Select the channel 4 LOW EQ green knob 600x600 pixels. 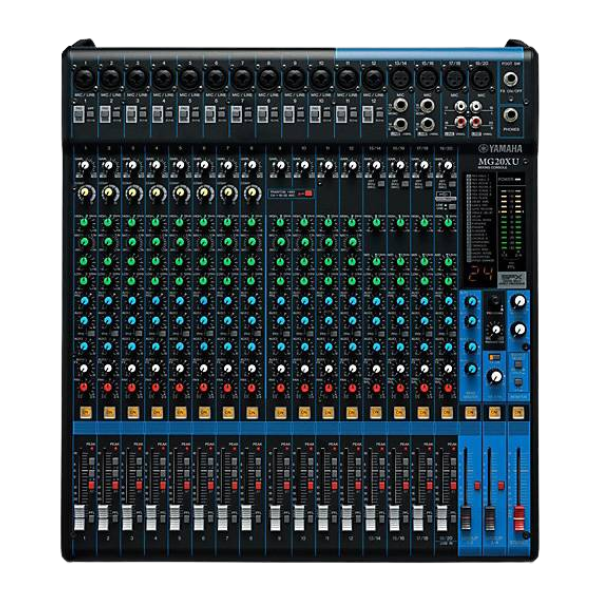coord(155,281)
